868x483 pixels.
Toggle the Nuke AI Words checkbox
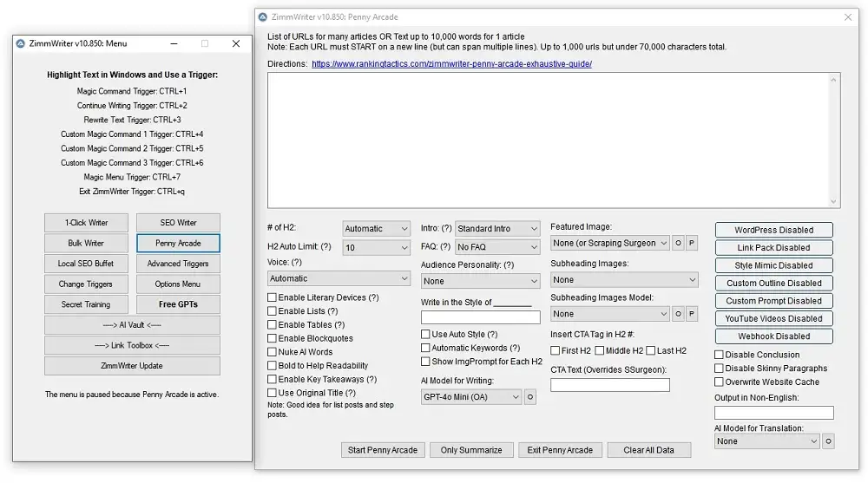pos(273,352)
